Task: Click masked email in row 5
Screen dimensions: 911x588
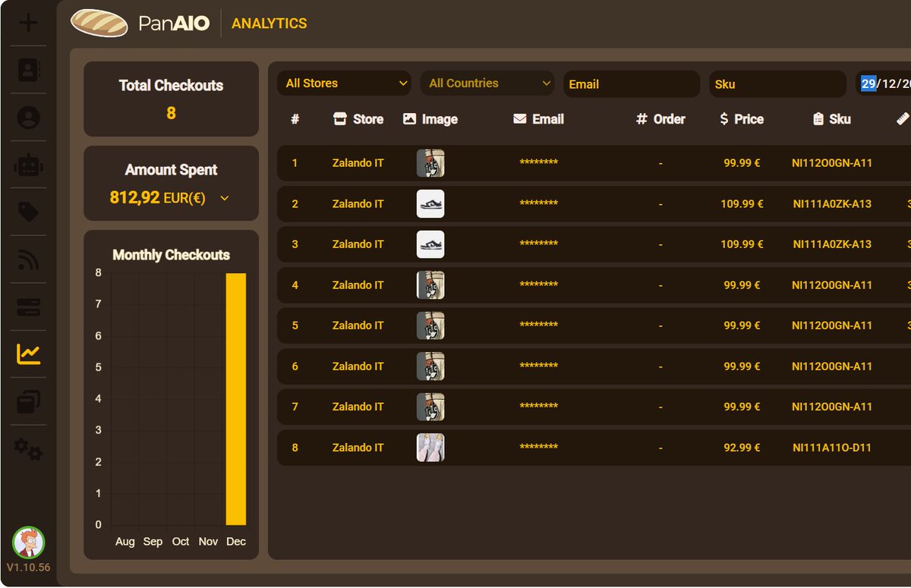Action: pos(539,326)
